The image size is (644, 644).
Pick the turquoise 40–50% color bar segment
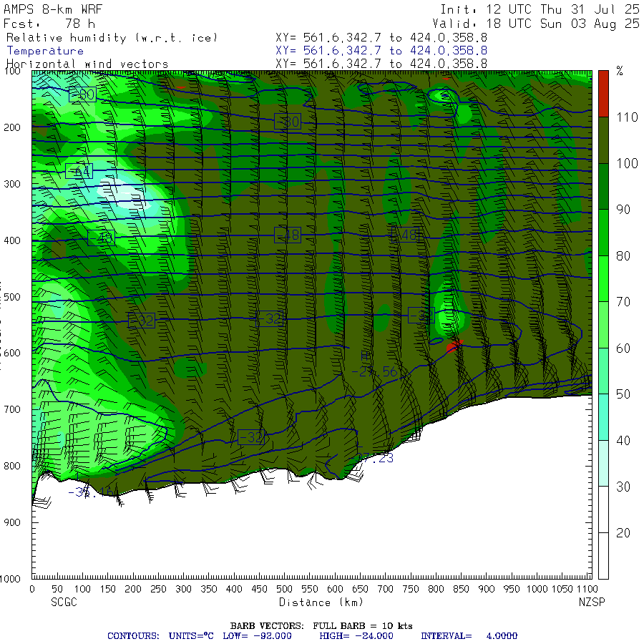(x=603, y=417)
